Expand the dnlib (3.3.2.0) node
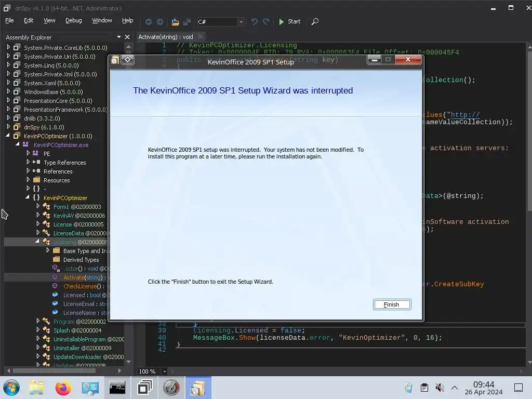The height and width of the screenshot is (399, 532). tap(8, 118)
